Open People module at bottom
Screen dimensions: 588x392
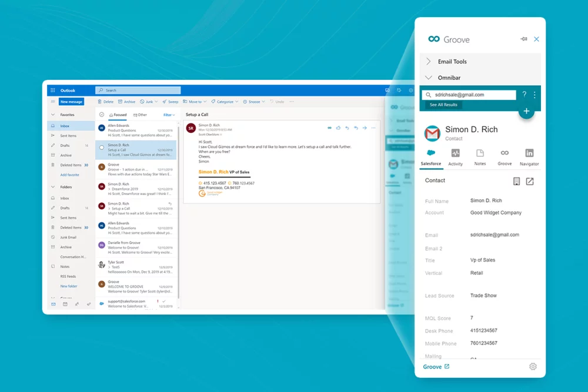point(77,304)
